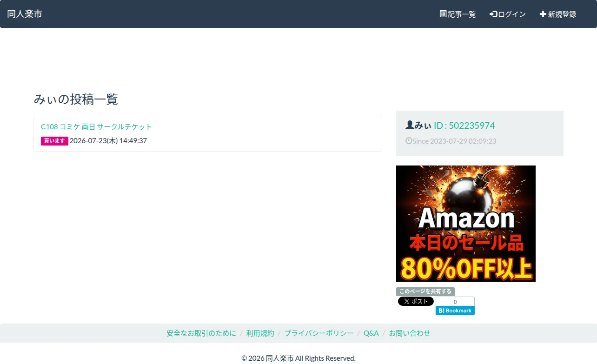
Task: Click the clock icon next to Since date
Action: click(x=409, y=140)
